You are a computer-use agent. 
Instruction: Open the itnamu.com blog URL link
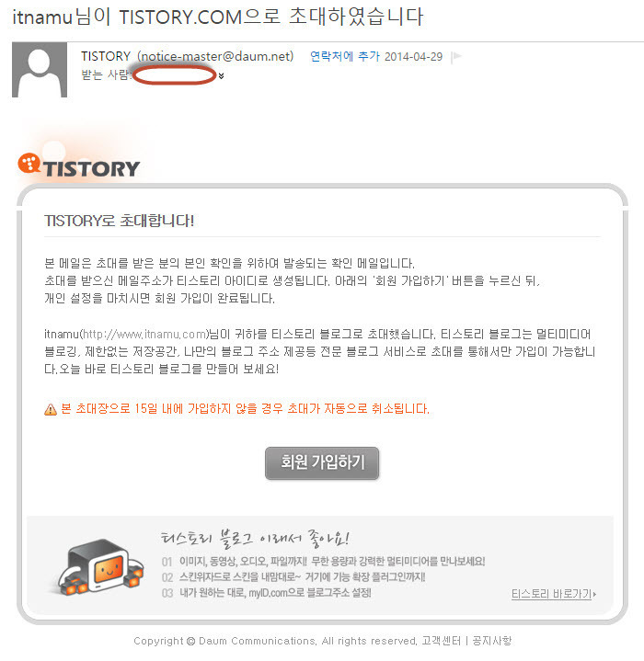[x=144, y=335]
